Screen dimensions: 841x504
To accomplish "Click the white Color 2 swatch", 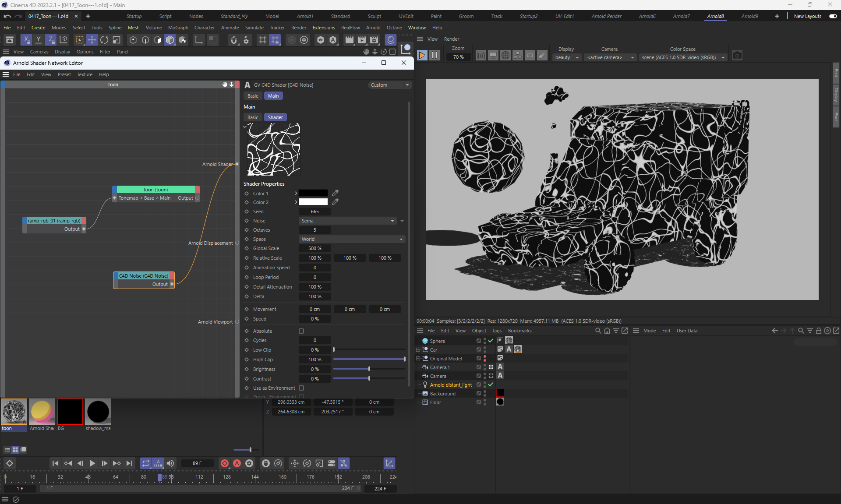I will [313, 202].
